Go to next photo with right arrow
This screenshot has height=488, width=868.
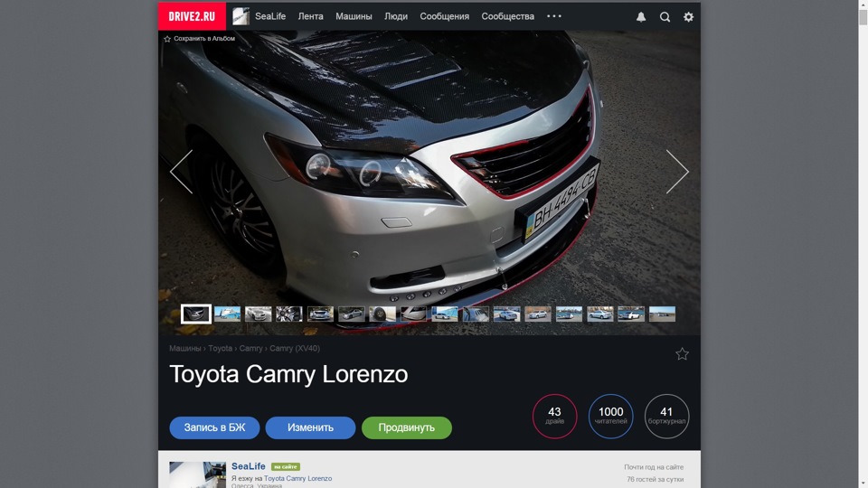pyautogui.click(x=677, y=172)
